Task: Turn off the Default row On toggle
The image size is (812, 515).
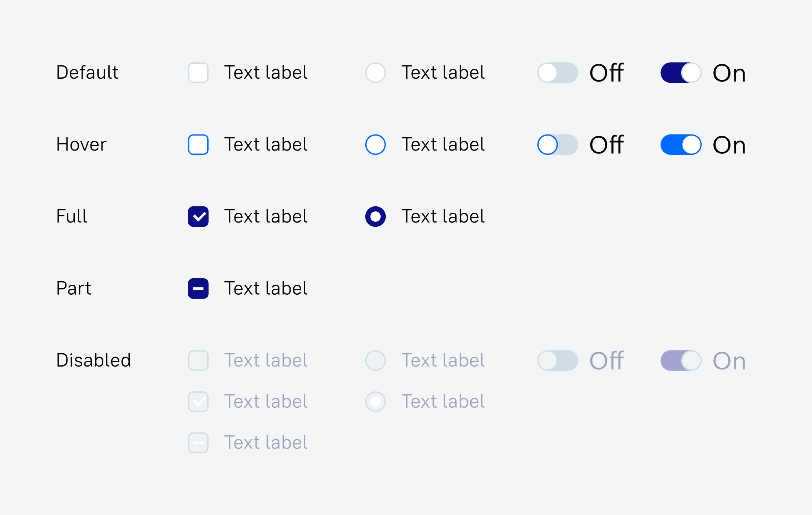Action: coord(681,73)
